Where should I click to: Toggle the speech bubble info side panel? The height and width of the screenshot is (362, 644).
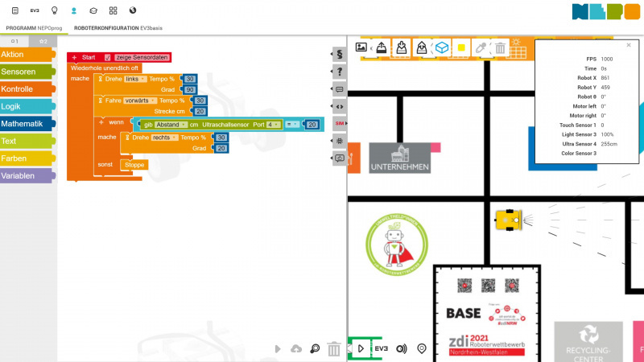pyautogui.click(x=339, y=89)
